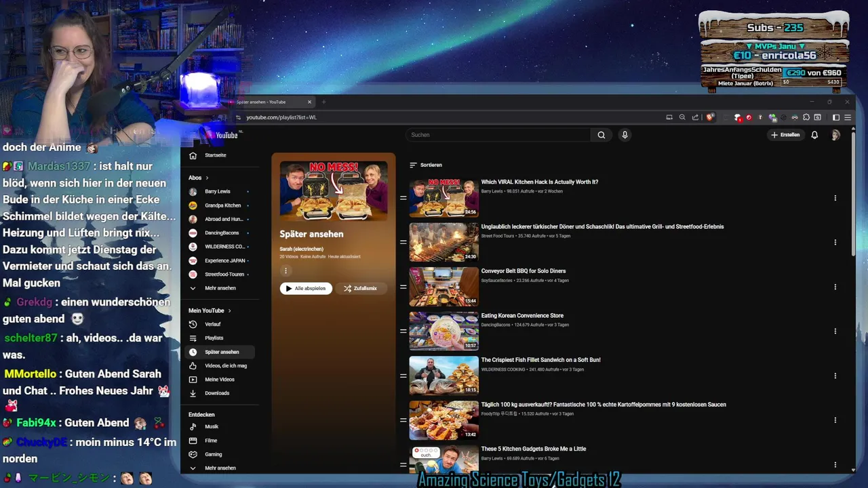The height and width of the screenshot is (488, 868).
Task: Click the Sortieren dropdown
Action: (x=426, y=165)
